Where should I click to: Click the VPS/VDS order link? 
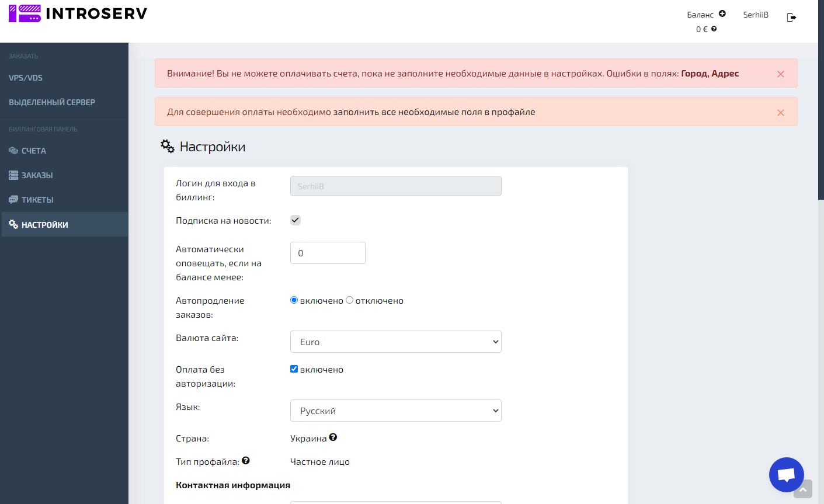click(26, 78)
